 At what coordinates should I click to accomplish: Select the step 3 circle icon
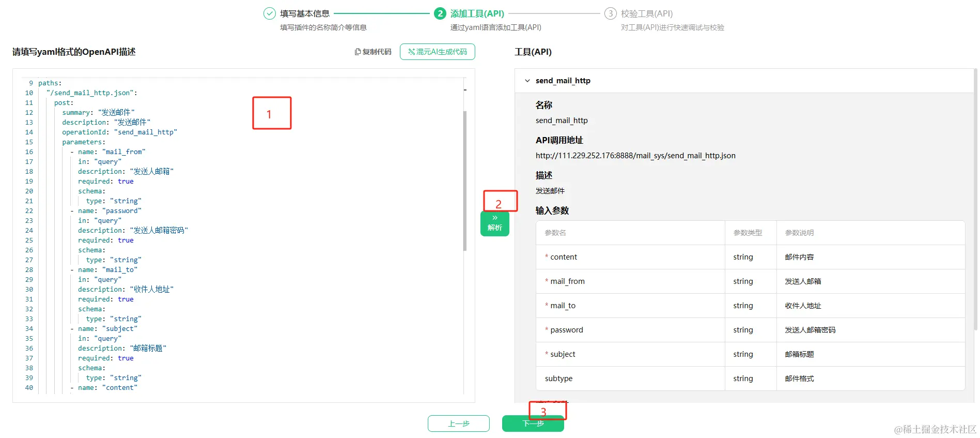click(611, 13)
